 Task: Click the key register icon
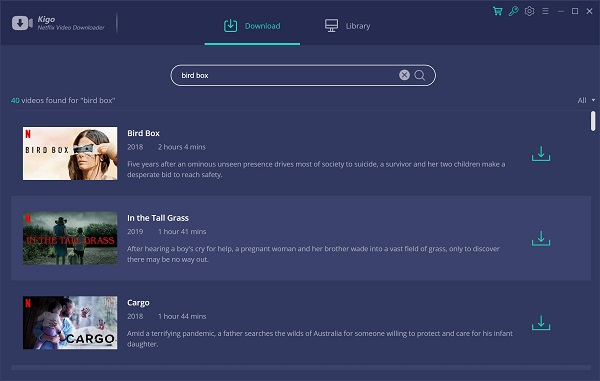(x=514, y=11)
